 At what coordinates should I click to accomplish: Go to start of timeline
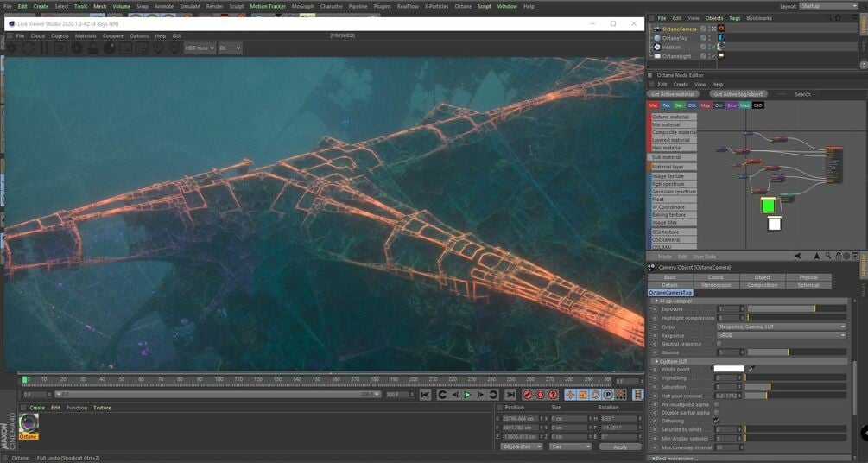pos(425,394)
